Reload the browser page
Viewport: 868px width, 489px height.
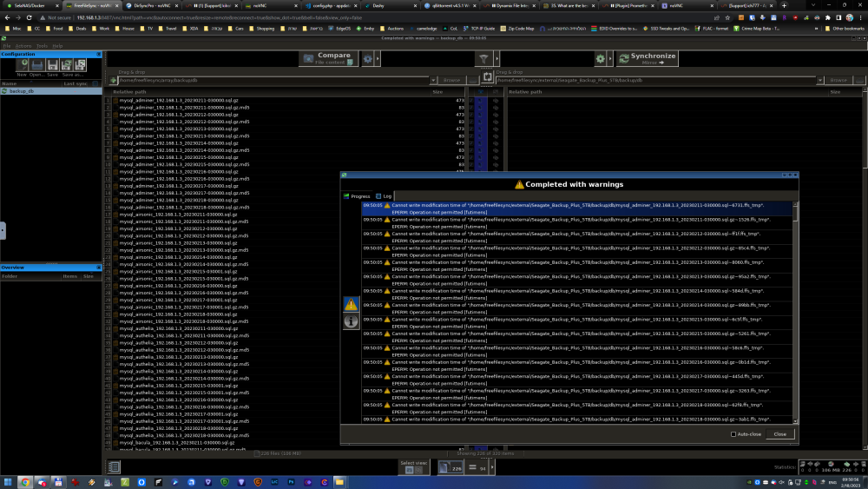(x=29, y=17)
